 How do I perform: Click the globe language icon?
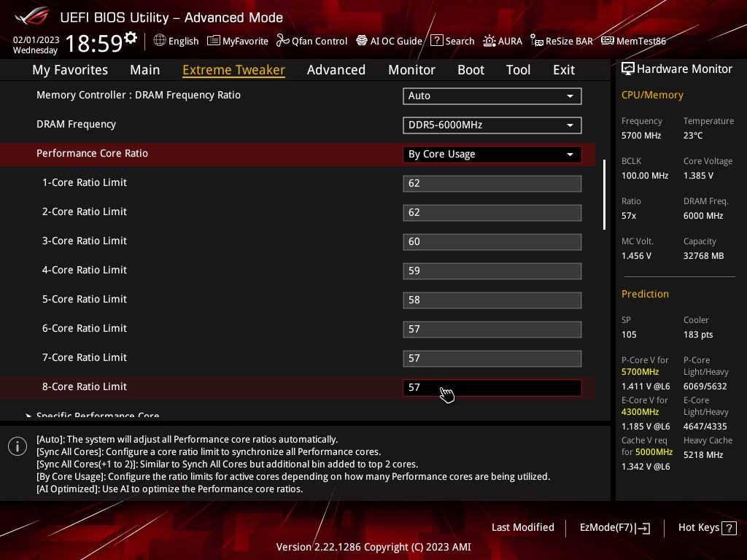[160, 41]
